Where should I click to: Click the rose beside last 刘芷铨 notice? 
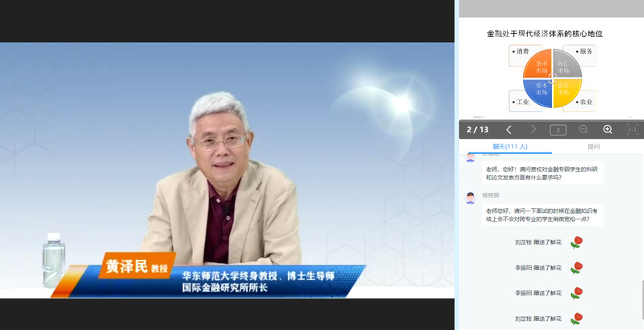click(x=577, y=319)
